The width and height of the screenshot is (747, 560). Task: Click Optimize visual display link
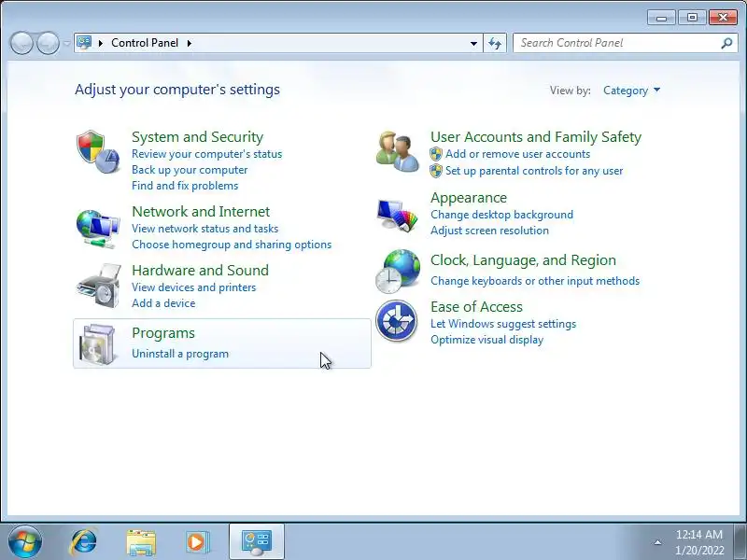(486, 340)
